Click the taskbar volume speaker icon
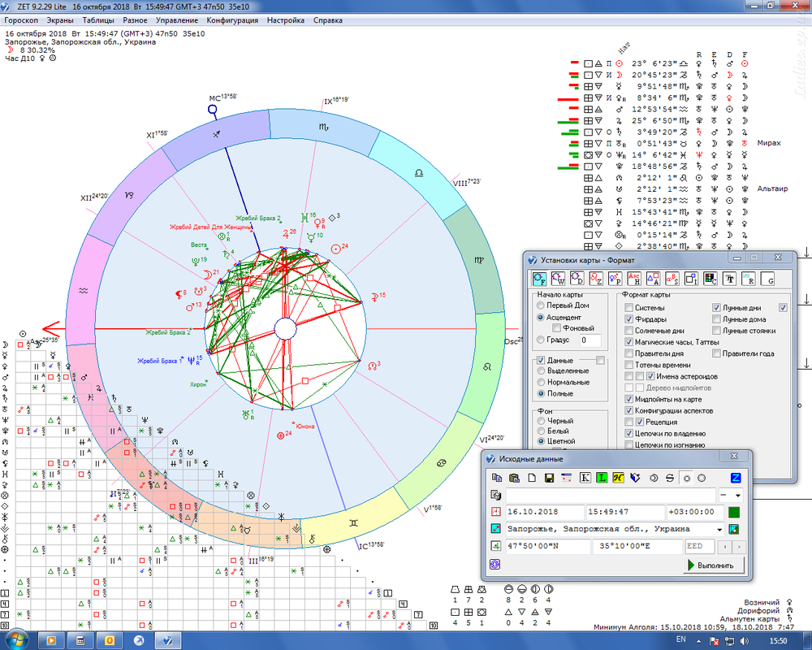The height and width of the screenshot is (650, 812). (745, 641)
